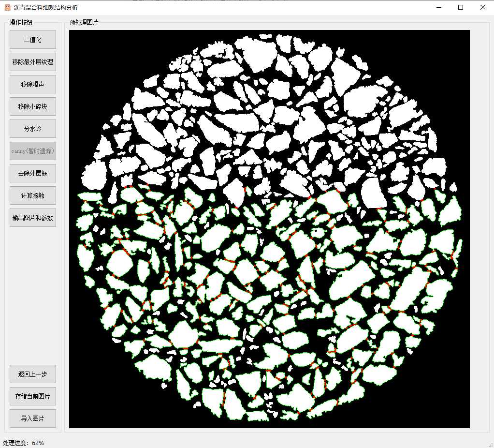This screenshot has height=448, width=494.
Task: Click the application icon in title bar
Action: point(7,7)
